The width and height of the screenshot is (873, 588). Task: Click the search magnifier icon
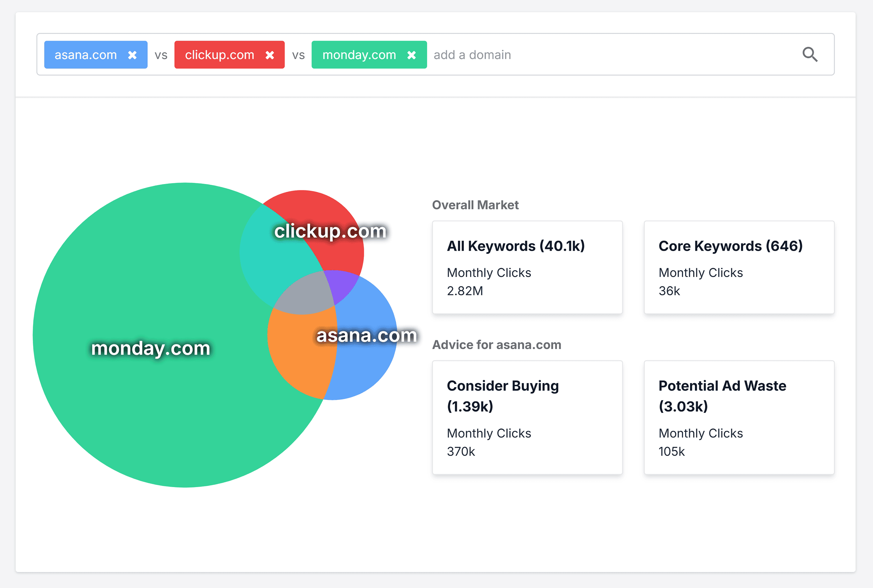tap(810, 55)
